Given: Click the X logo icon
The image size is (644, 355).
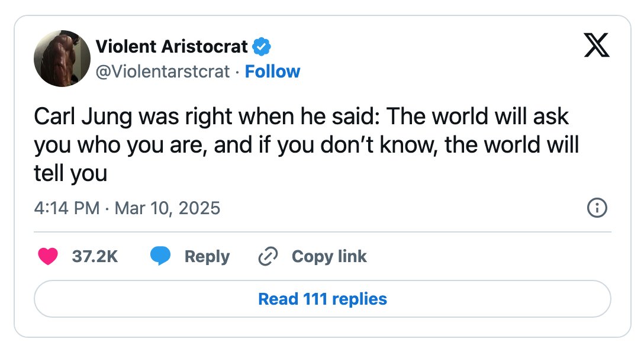Looking at the screenshot, I should coord(597,45).
